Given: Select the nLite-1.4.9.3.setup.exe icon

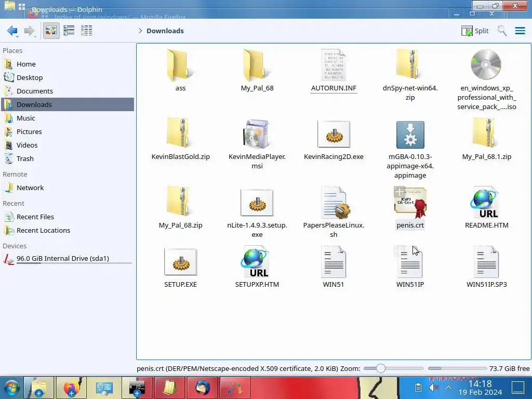Looking at the screenshot, I should pyautogui.click(x=257, y=203).
